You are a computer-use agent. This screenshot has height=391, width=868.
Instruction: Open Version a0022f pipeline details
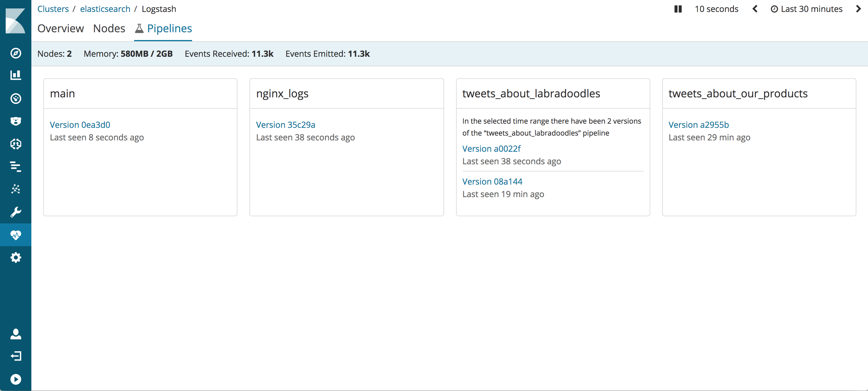491,148
